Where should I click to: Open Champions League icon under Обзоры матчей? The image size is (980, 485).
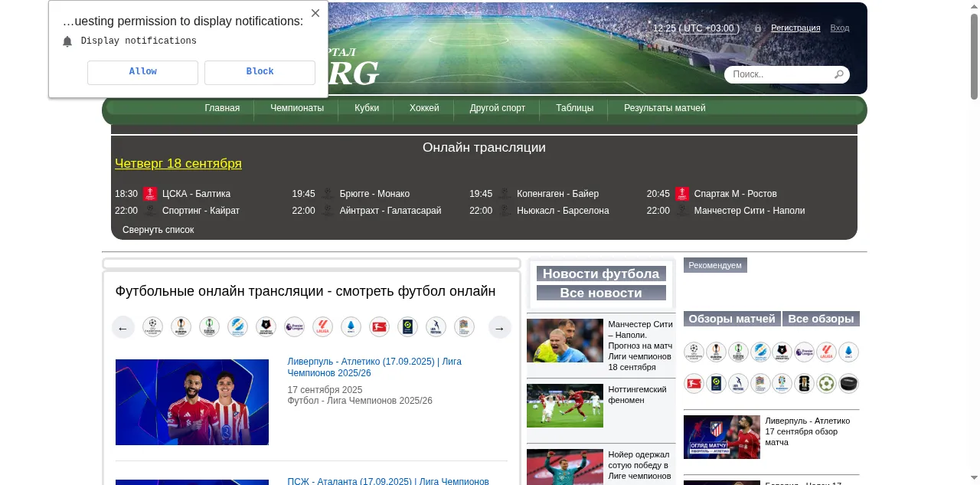[694, 352]
